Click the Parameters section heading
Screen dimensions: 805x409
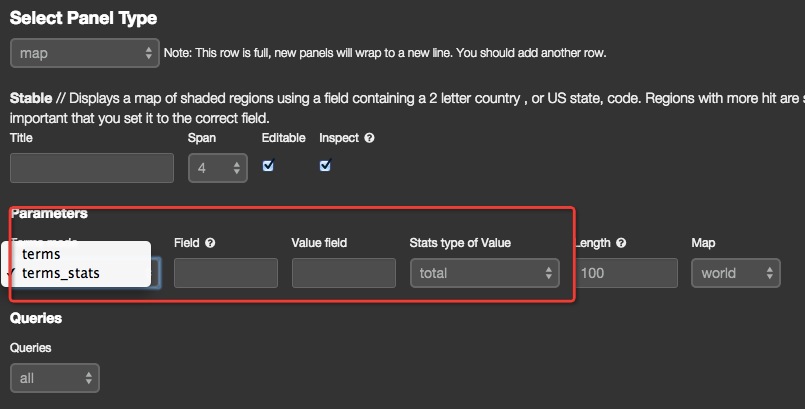49,213
